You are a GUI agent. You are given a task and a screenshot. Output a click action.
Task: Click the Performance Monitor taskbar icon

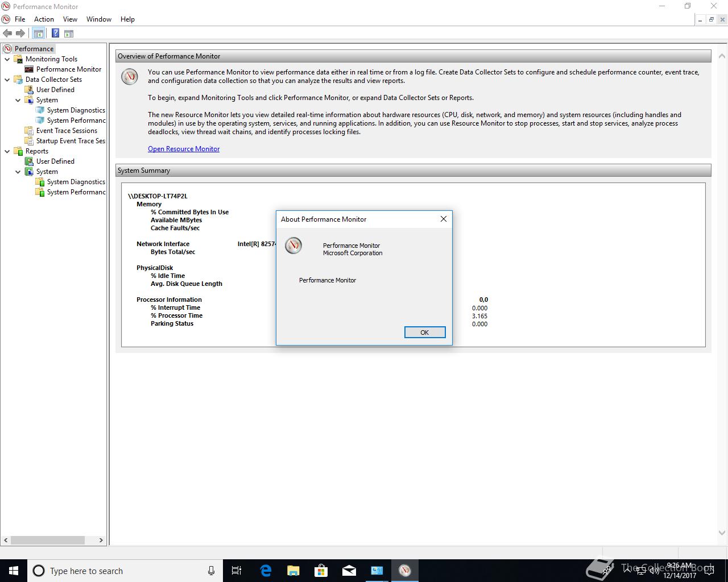coord(405,571)
